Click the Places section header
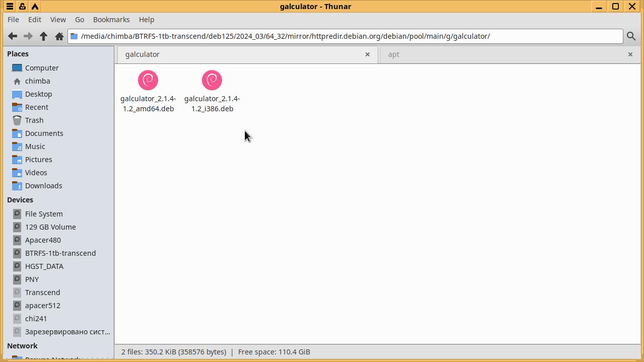Screen dimensions: 644x362 tap(18, 54)
